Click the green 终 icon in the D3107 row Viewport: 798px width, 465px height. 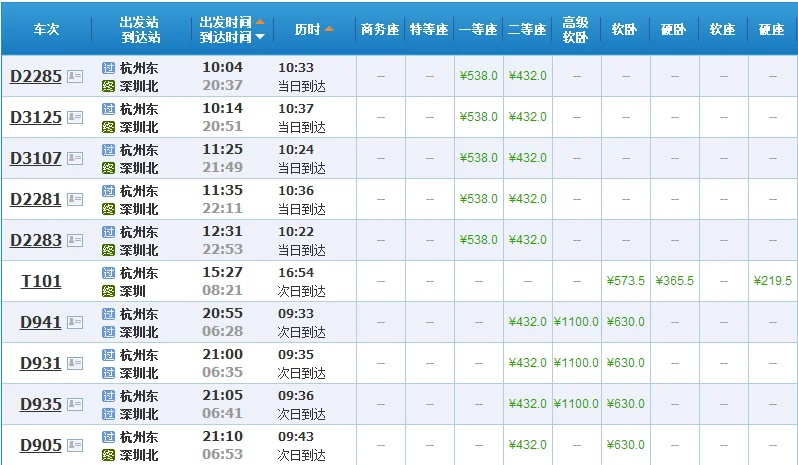(x=108, y=168)
